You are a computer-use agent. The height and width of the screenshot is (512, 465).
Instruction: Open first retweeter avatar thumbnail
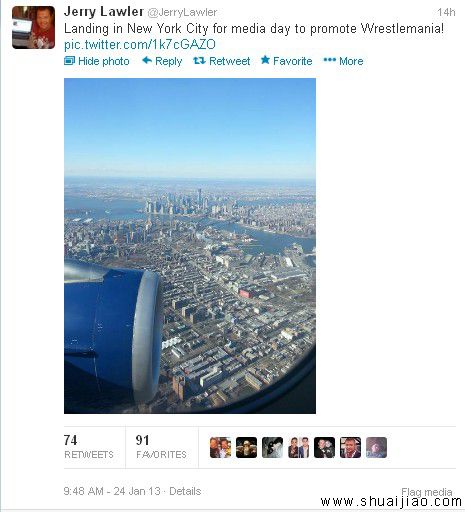pos(220,447)
